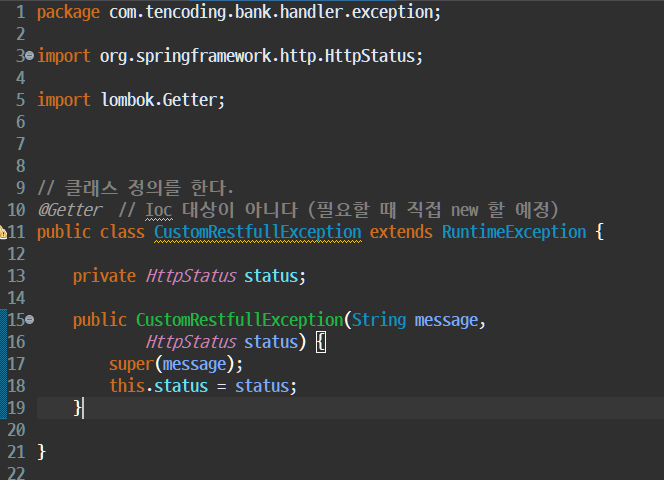Click status field name on line 13
Screen dimensions: 664x480
(271, 276)
